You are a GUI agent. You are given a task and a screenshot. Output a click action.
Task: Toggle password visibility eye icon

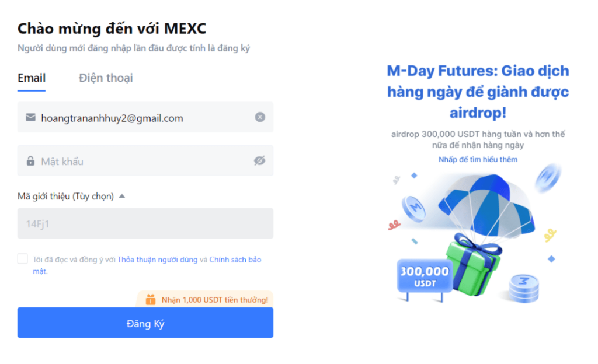(x=260, y=161)
